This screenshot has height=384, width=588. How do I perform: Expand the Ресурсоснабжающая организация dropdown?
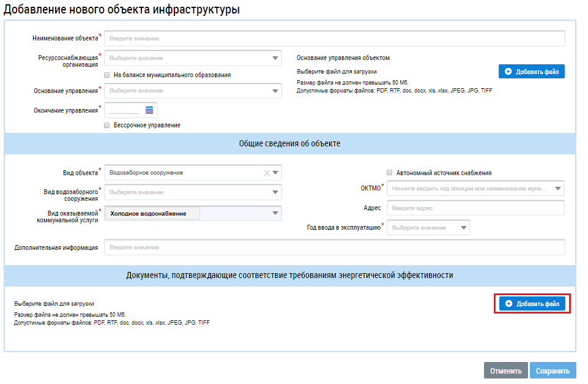pyautogui.click(x=275, y=58)
